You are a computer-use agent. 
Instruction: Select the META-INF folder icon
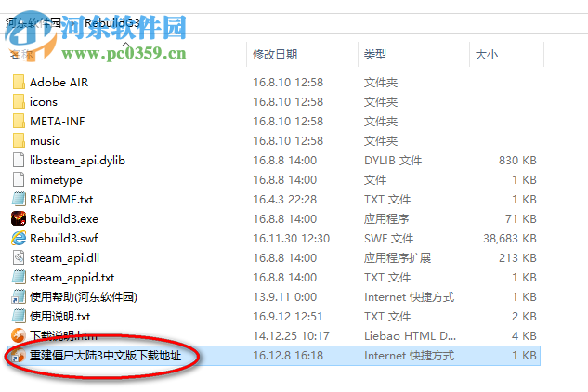[x=19, y=121]
